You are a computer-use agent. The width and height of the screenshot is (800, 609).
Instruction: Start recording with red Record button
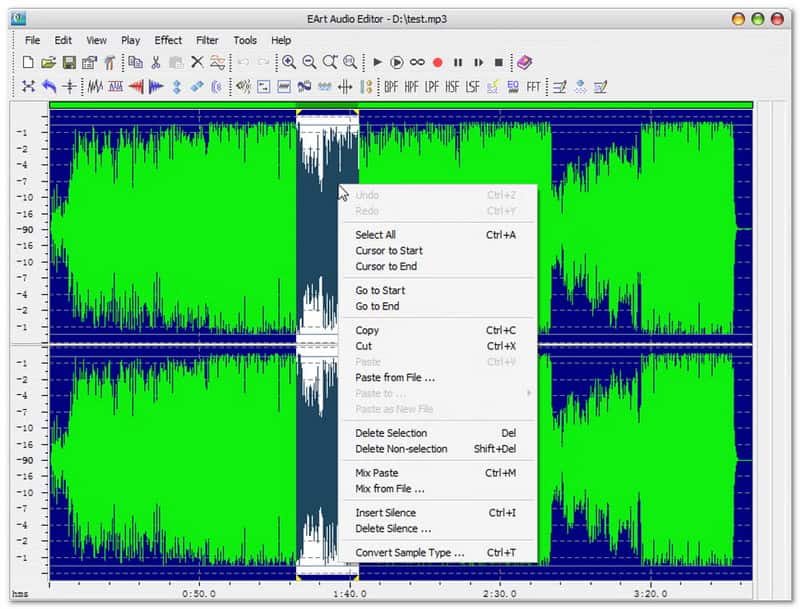437,62
